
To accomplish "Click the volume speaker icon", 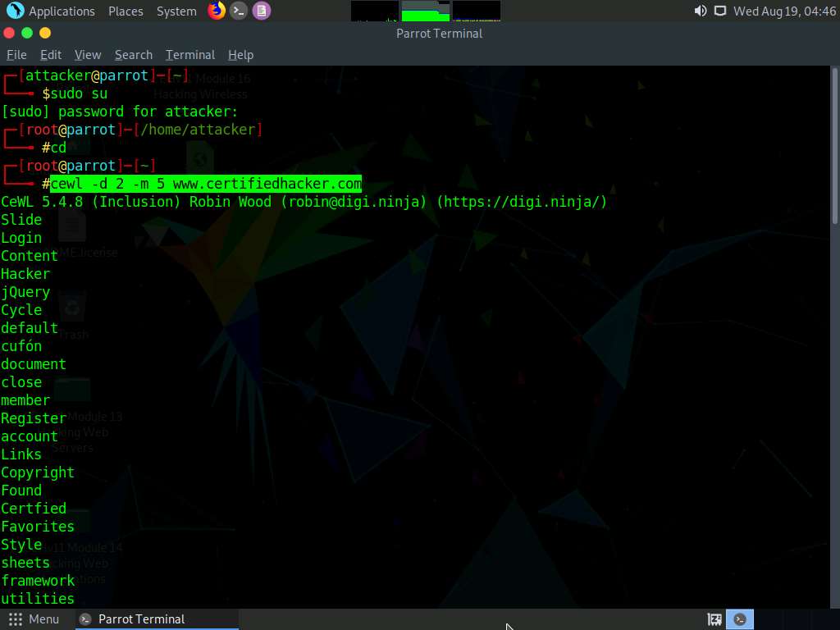I will (x=700, y=11).
